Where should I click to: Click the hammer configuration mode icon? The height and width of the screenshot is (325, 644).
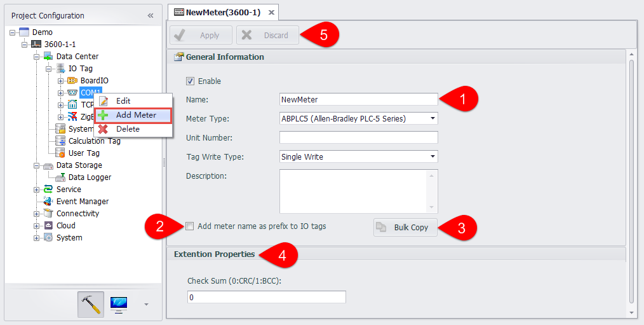point(91,304)
